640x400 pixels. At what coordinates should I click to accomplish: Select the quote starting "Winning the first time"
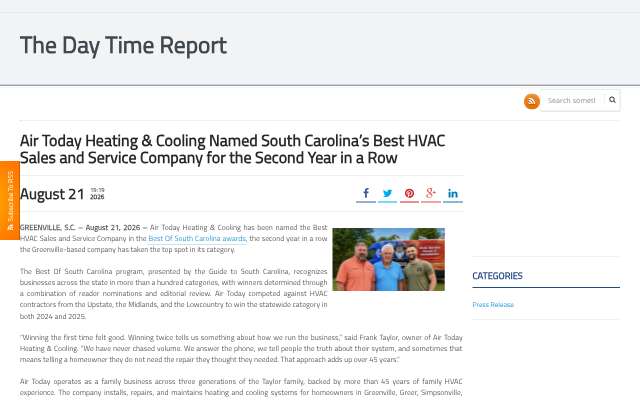(x=241, y=349)
